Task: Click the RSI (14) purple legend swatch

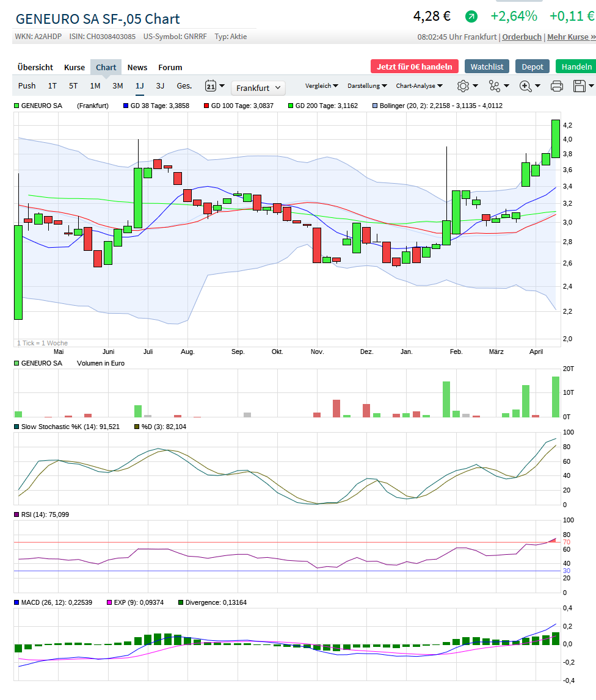Action: [x=16, y=514]
